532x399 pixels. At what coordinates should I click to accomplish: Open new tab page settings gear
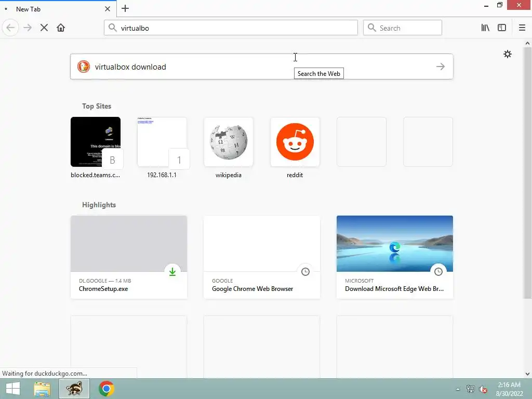point(508,54)
